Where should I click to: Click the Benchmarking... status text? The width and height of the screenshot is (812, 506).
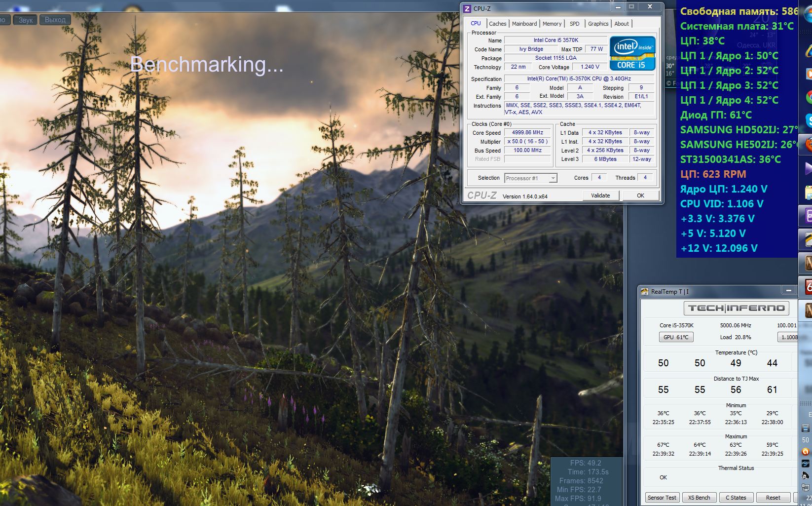[x=207, y=65]
